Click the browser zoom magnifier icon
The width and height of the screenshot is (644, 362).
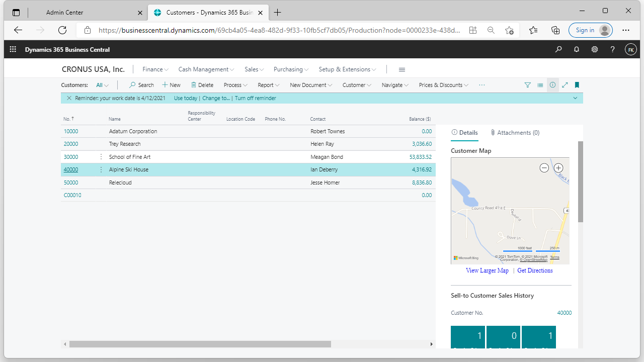click(491, 30)
